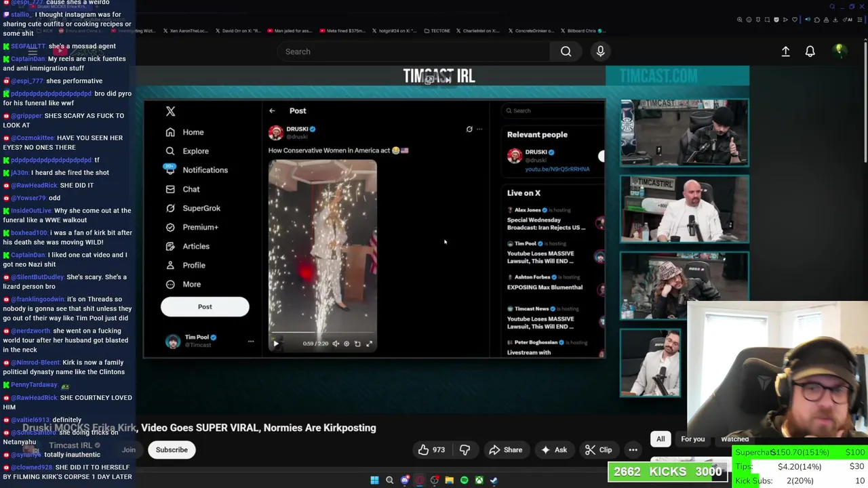The height and width of the screenshot is (488, 868).
Task: Open Windows taskbar search
Action: click(389, 481)
